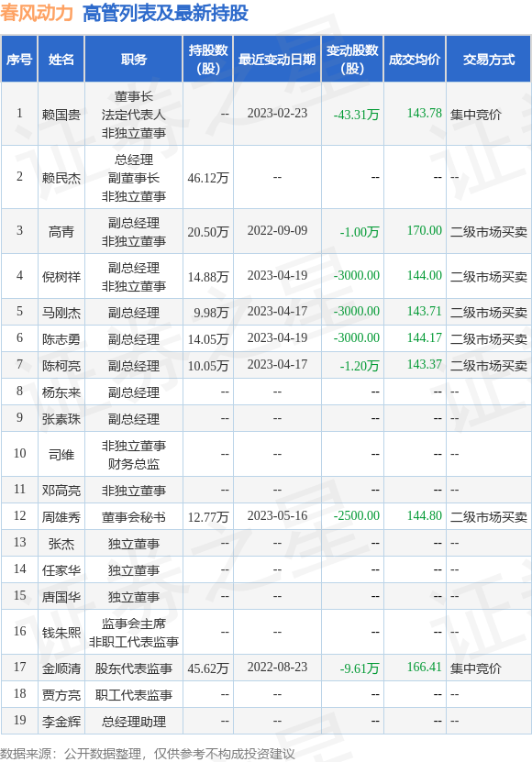Screen dimensions: 532x762
Task: Click the name 邓高亮
Action: pyautogui.click(x=61, y=491)
